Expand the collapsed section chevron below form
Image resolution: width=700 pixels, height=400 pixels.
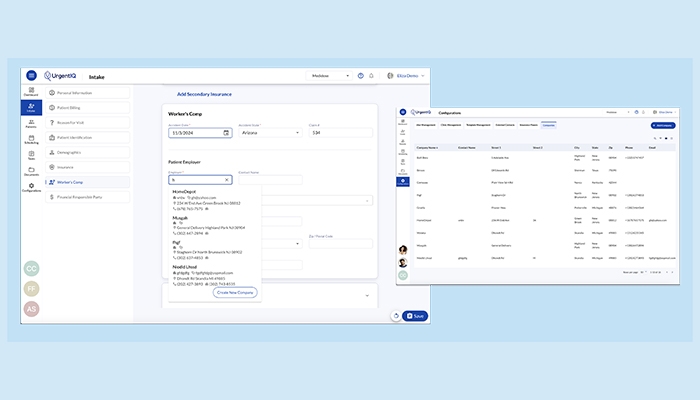point(367,296)
